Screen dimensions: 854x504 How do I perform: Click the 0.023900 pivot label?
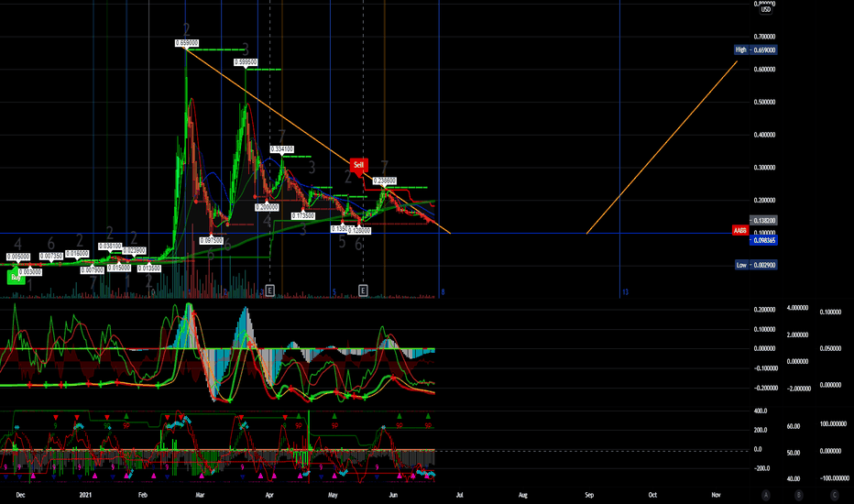[134, 250]
